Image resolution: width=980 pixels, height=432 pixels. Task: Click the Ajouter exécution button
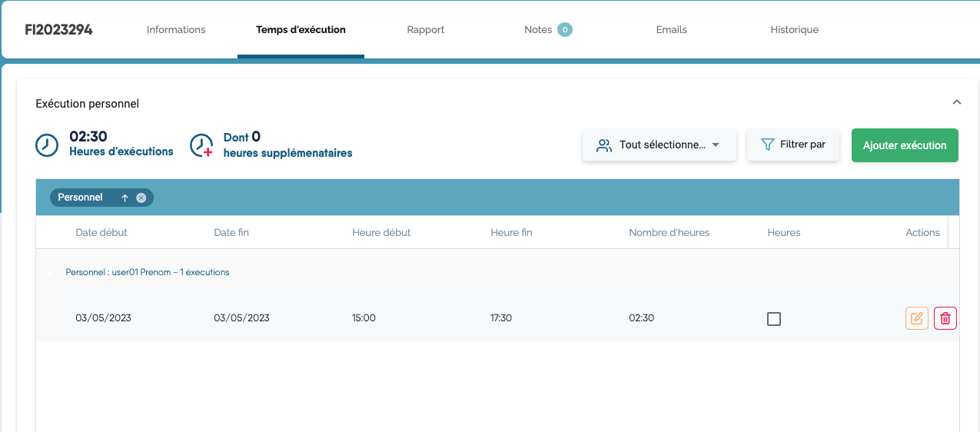click(904, 145)
